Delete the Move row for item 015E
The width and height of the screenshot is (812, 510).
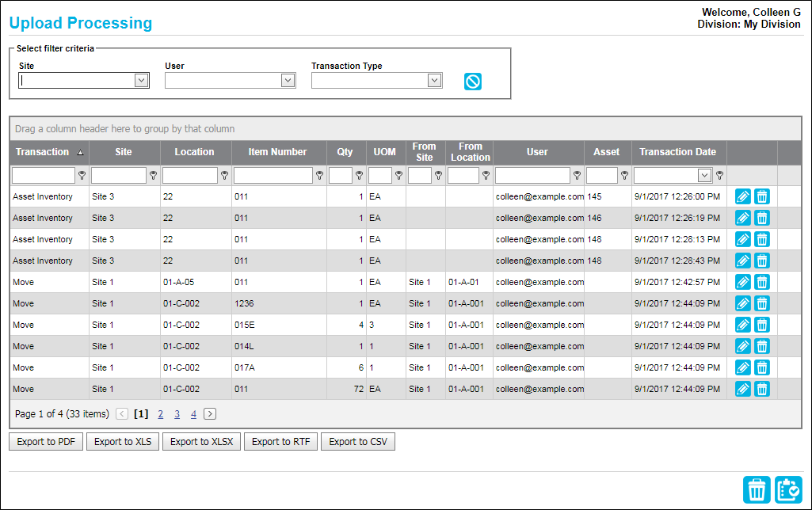pyautogui.click(x=762, y=325)
